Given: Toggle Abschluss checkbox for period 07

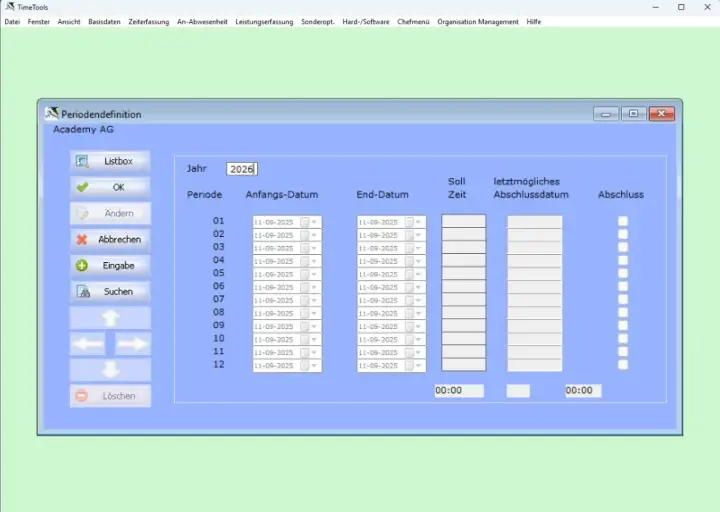Looking at the screenshot, I should tap(623, 299).
